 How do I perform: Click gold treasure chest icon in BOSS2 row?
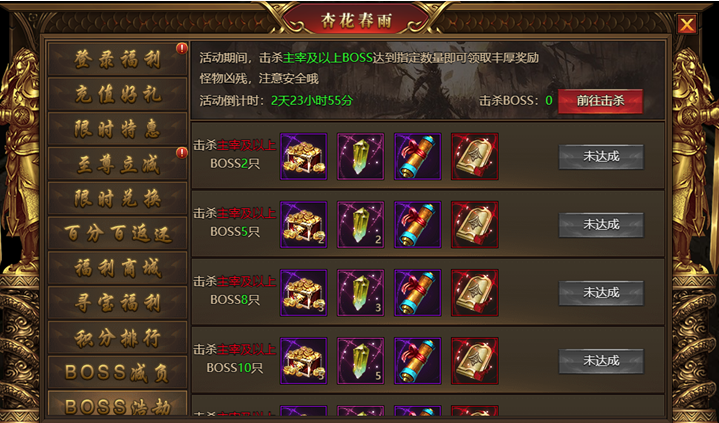(x=304, y=156)
